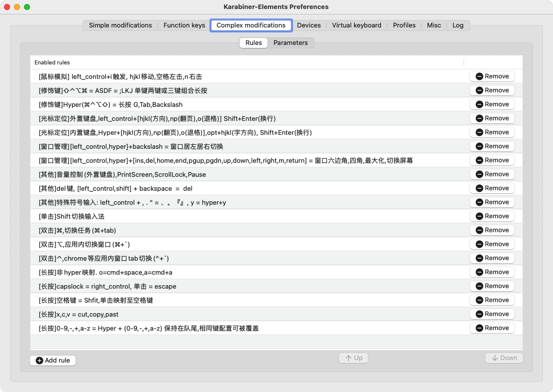Screen dimensions: 553x392
Task: Go to the Misc tab
Action: (x=434, y=25)
